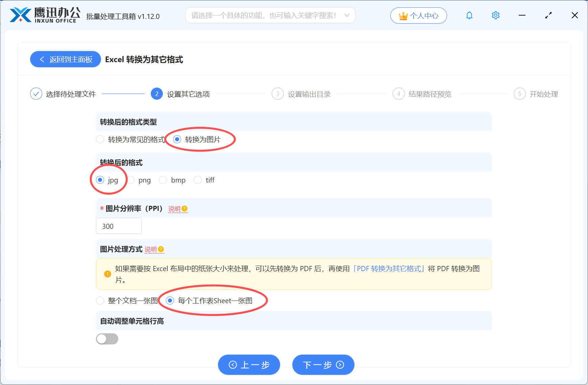Click help icon beside 图片处理方式 说明
This screenshot has height=385, width=588.
[161, 249]
